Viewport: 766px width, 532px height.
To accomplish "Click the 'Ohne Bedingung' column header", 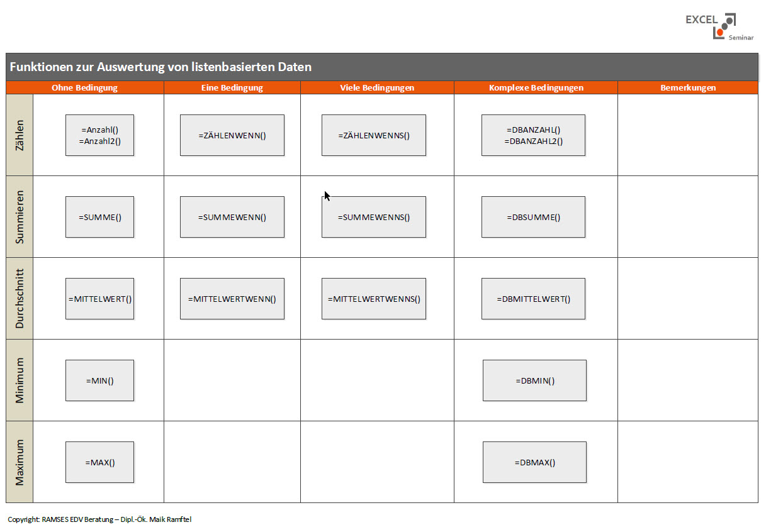I will [85, 88].
